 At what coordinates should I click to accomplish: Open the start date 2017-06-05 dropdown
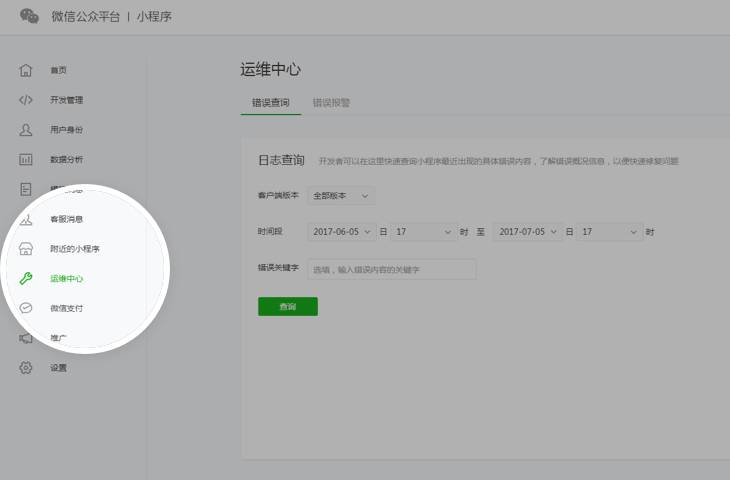(x=341, y=232)
